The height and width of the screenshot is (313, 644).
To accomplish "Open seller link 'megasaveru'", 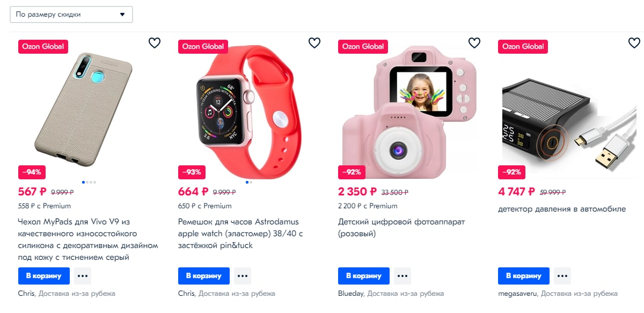I will pyautogui.click(x=517, y=294).
